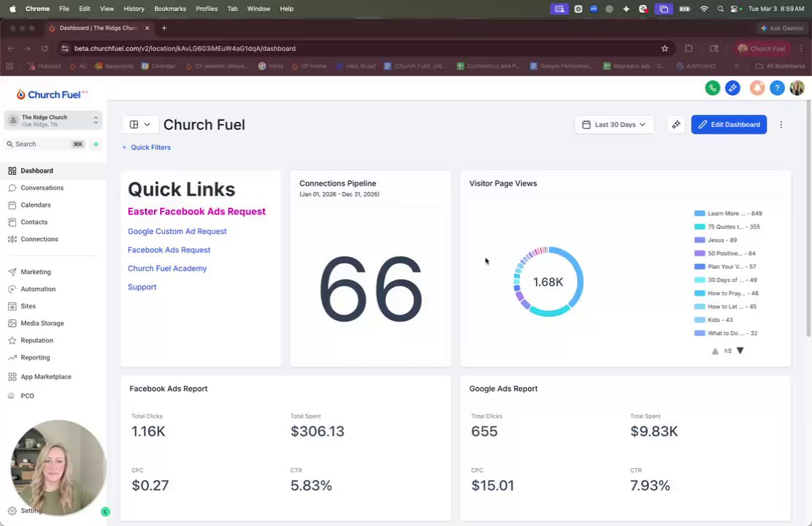Click the Search field in the sidebar
The height and width of the screenshot is (526, 812).
(x=45, y=144)
